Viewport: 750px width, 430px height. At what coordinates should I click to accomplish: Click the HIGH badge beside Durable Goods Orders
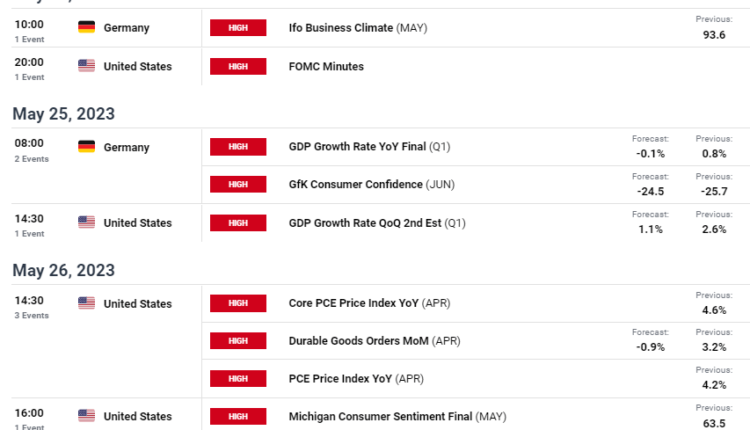238,341
